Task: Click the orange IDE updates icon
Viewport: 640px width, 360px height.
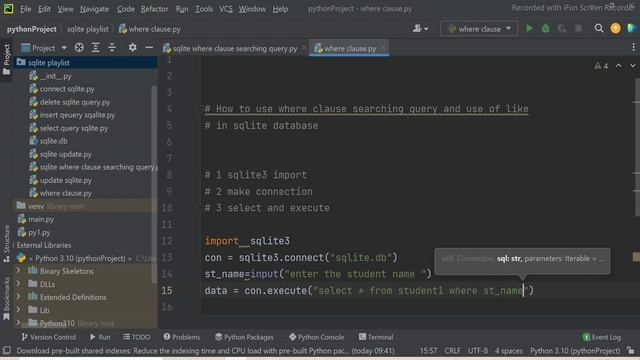Action: (x=616, y=28)
